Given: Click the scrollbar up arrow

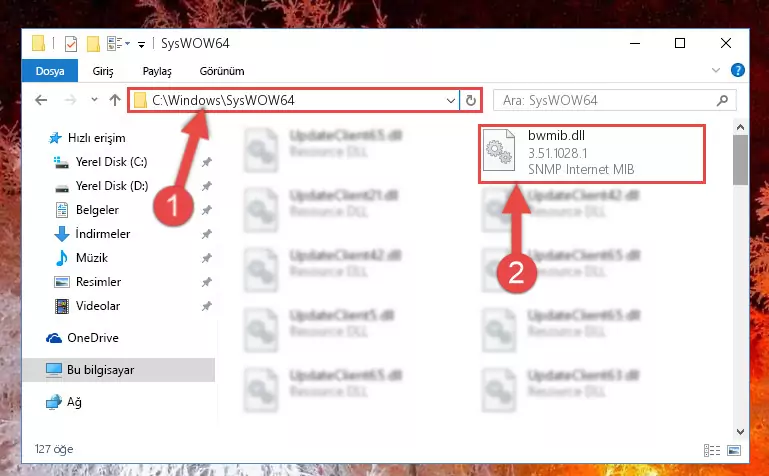Looking at the screenshot, I should (741, 127).
